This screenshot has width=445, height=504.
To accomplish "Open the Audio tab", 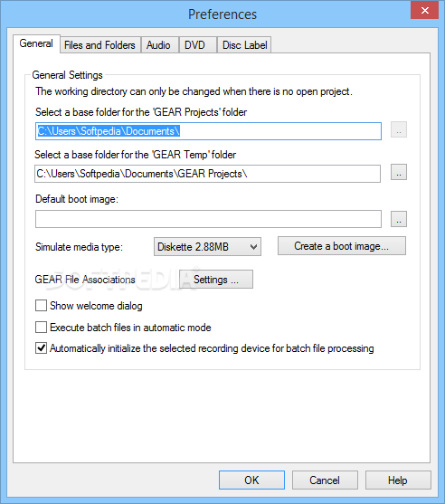I will 159,45.
